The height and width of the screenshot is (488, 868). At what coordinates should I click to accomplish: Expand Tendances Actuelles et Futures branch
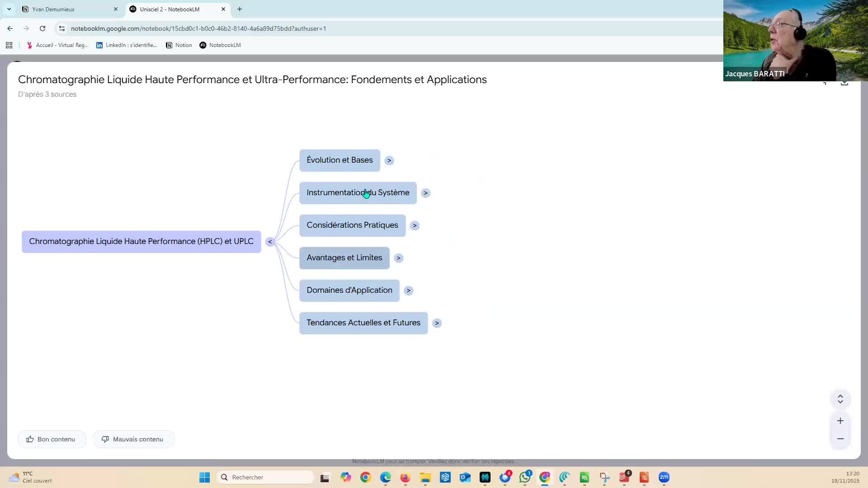click(x=437, y=323)
